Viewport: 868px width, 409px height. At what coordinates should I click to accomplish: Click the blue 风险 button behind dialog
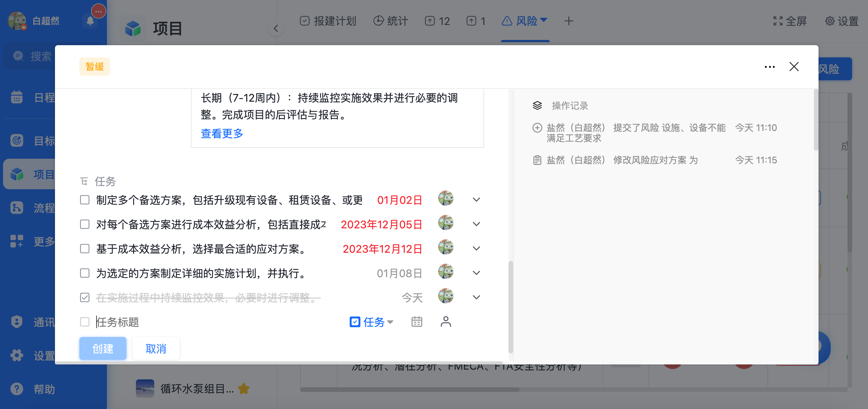[835, 69]
